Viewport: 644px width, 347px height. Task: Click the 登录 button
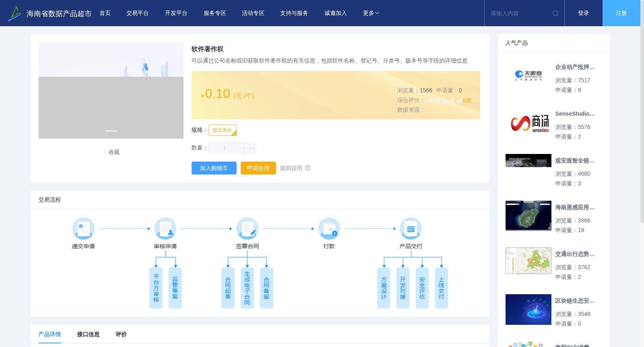pos(584,13)
